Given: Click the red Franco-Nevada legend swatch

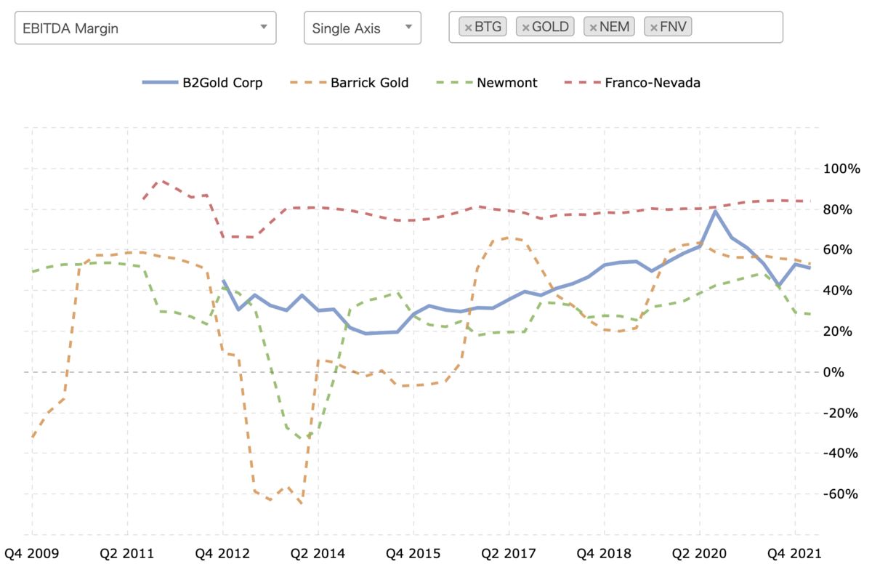Looking at the screenshot, I should [584, 83].
